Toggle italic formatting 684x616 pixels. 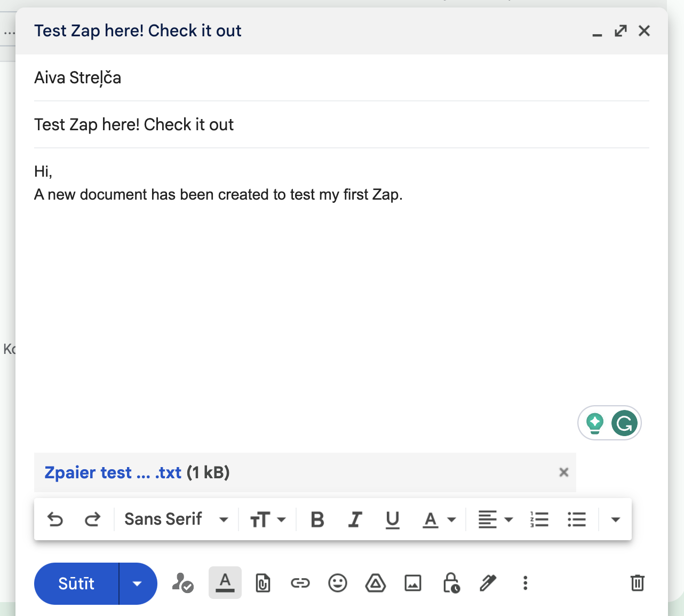[355, 518]
